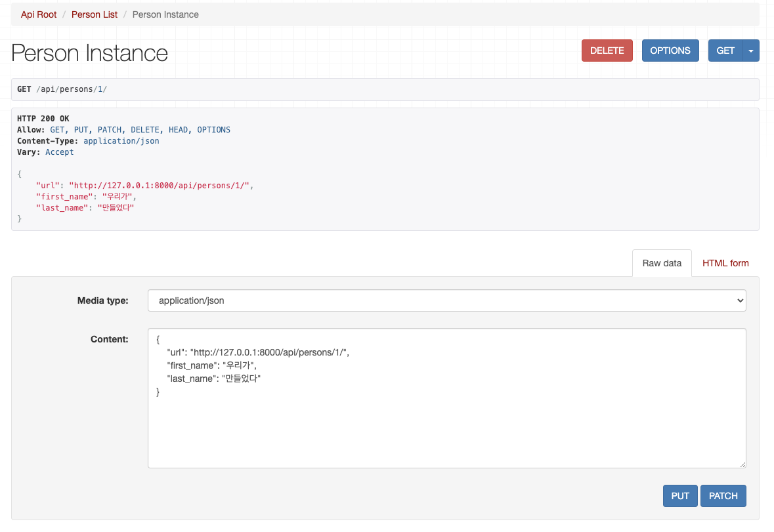The image size is (774, 532).
Task: Switch to the HTML form tab
Action: (x=725, y=263)
